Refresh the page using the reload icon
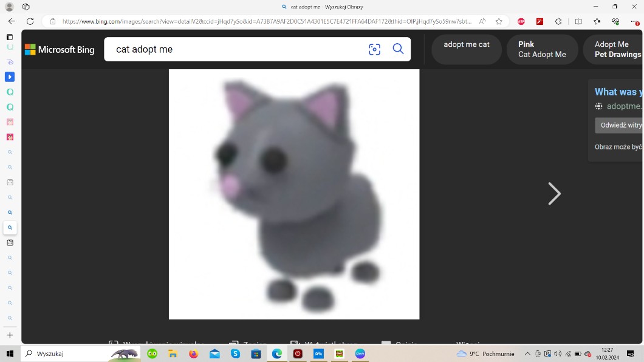The height and width of the screenshot is (362, 644). [x=30, y=21]
